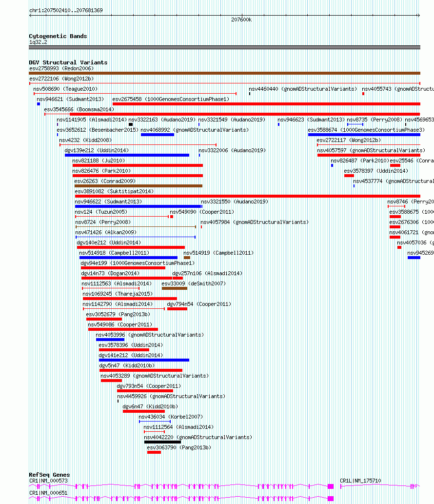Select the brown esv2758993 variant bar
This screenshot has width=434, height=504.
click(x=224, y=73)
